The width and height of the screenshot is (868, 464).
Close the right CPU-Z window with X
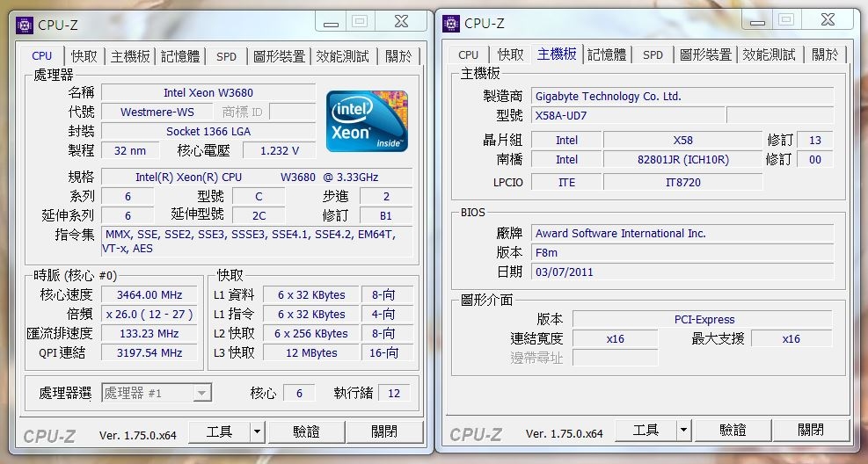(x=828, y=20)
